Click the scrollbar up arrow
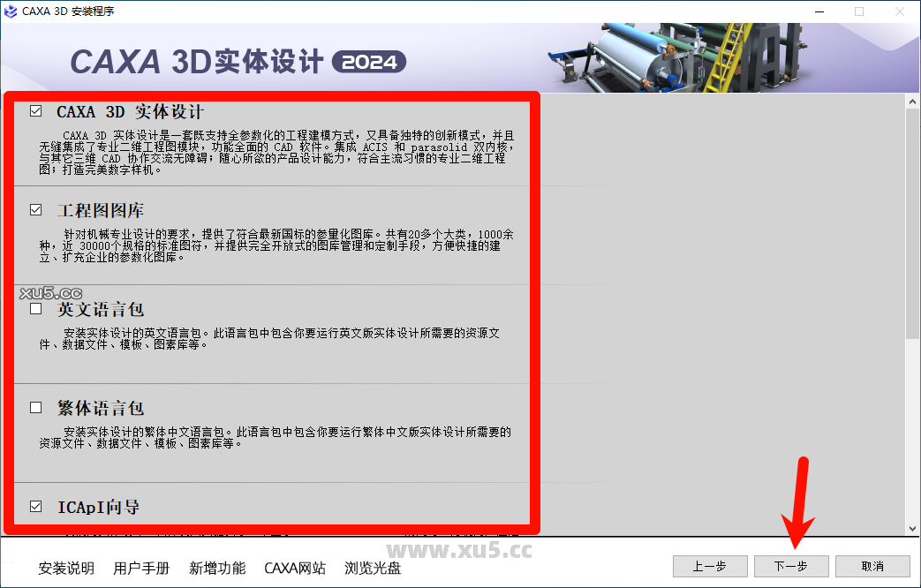Viewport: 921px width, 588px height. pyautogui.click(x=911, y=100)
